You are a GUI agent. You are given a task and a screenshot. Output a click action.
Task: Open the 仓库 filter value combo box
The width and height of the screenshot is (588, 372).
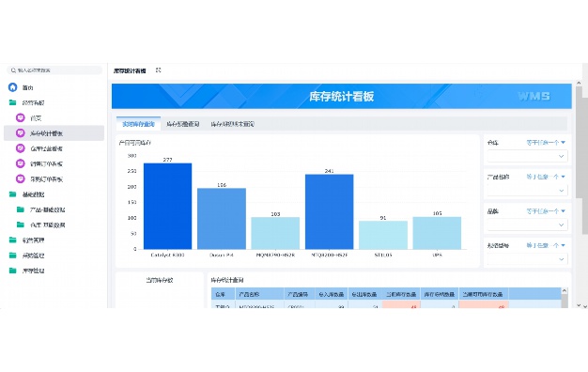coord(527,156)
